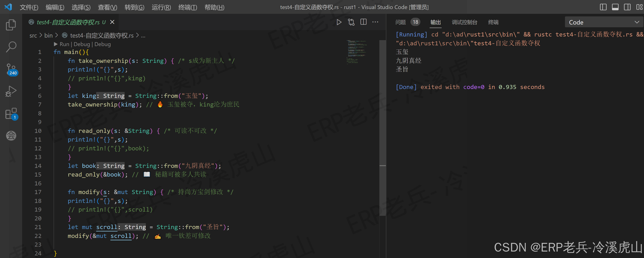Screen dimensions: 644x258
Task: Split the editor to the right
Action: (363, 22)
